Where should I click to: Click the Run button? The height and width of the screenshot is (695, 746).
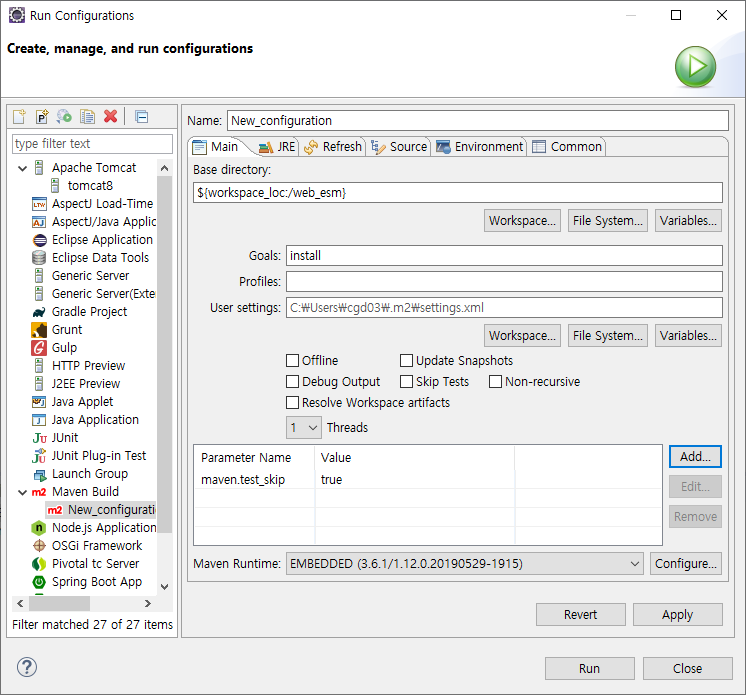(x=589, y=668)
